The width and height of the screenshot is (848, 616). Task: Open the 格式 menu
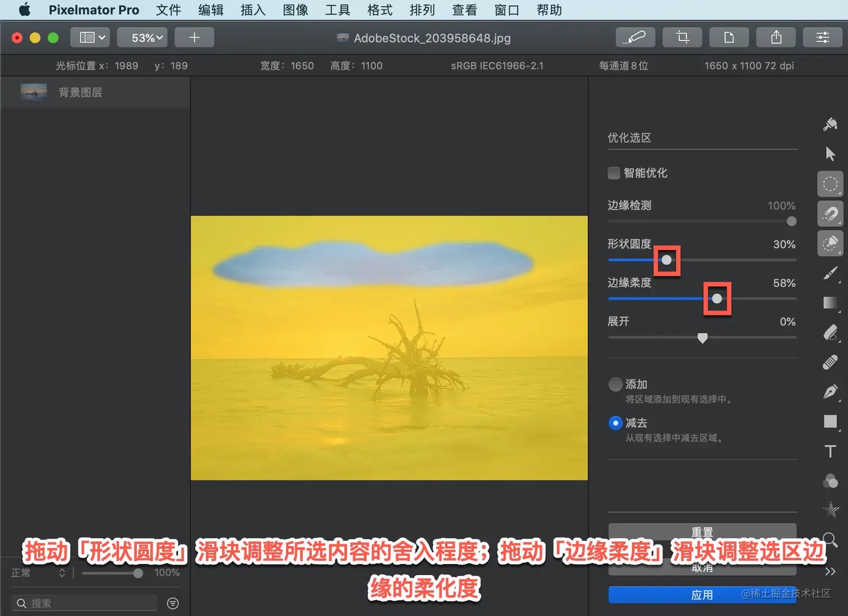pyautogui.click(x=380, y=10)
